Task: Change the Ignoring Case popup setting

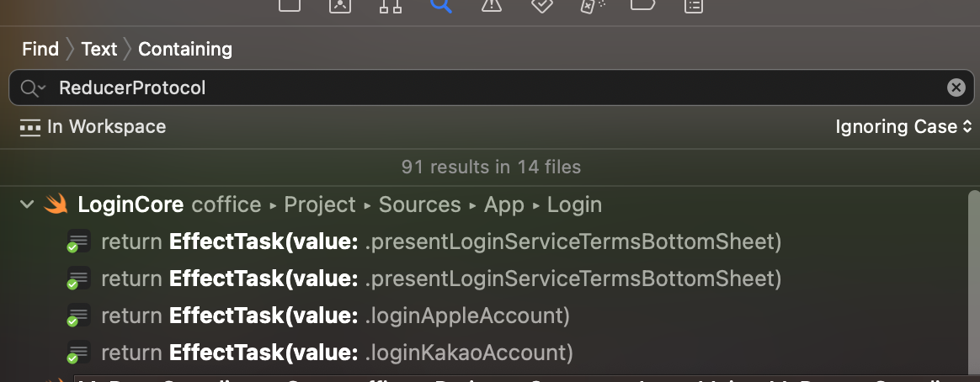Action: (903, 127)
